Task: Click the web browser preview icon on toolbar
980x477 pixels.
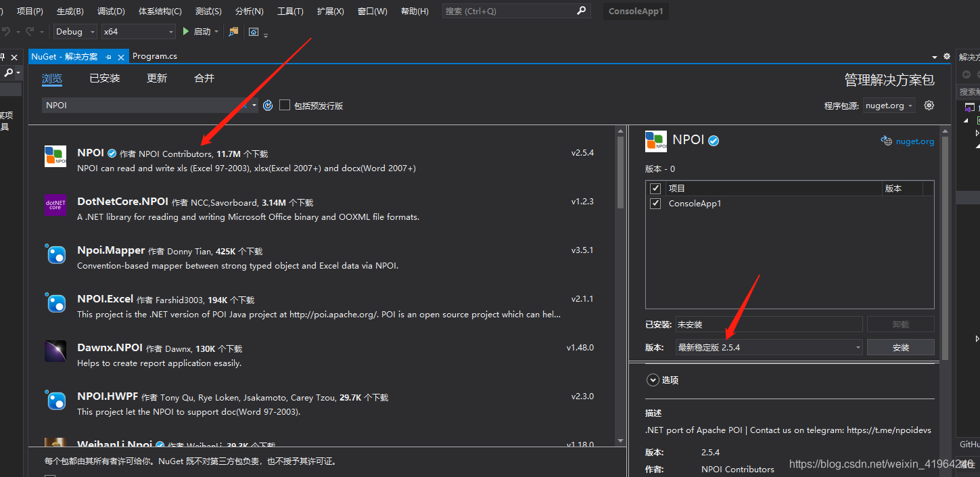Action: [253, 31]
